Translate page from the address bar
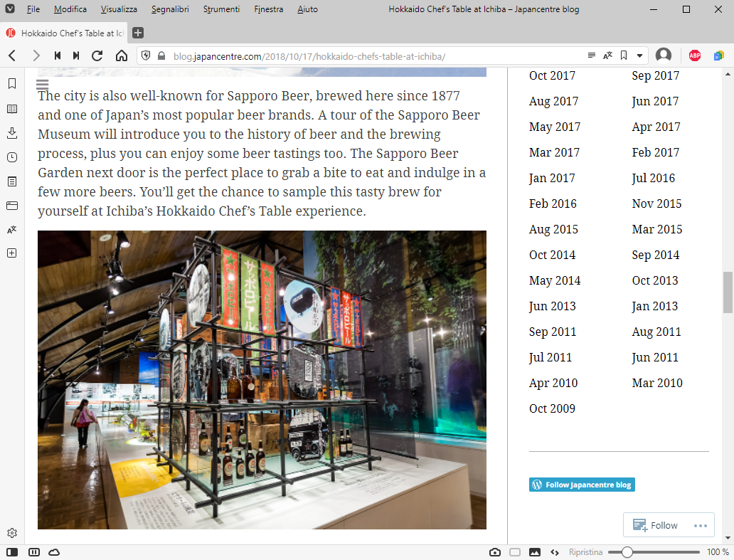Screen dimensions: 734x560 [607, 56]
